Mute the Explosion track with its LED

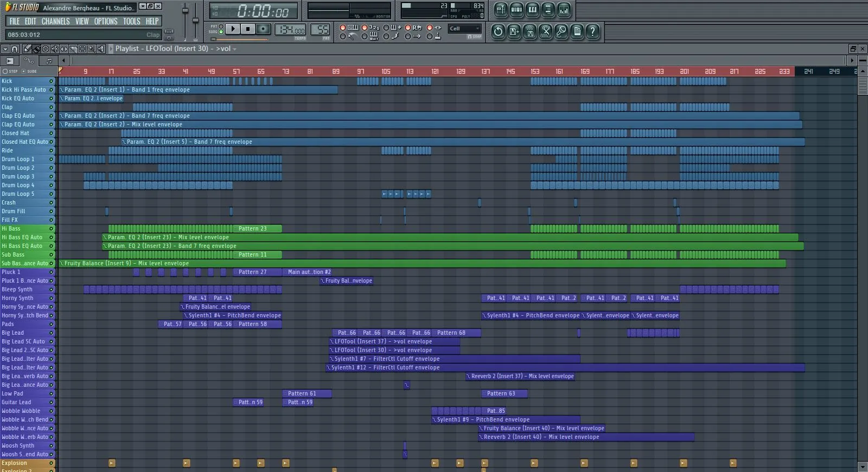[x=52, y=463]
